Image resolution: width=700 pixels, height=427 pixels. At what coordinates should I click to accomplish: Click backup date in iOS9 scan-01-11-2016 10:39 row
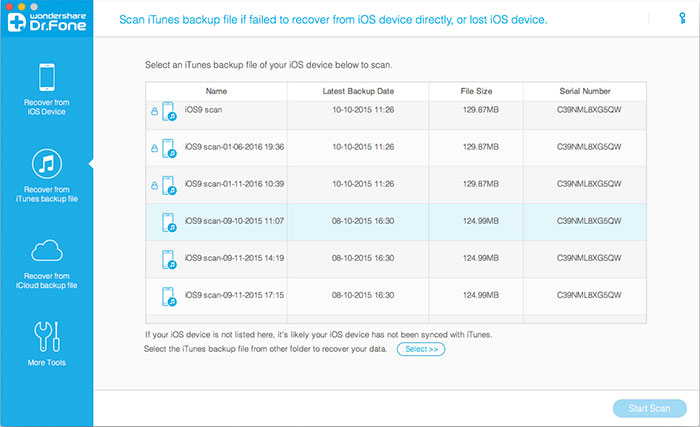click(x=363, y=184)
